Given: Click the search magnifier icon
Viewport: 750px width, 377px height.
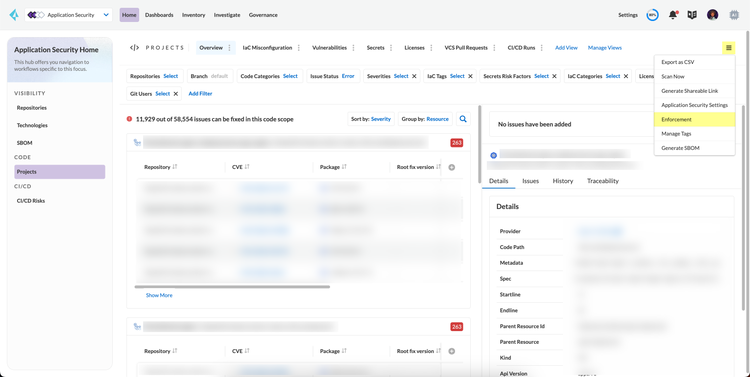Looking at the screenshot, I should click(463, 119).
